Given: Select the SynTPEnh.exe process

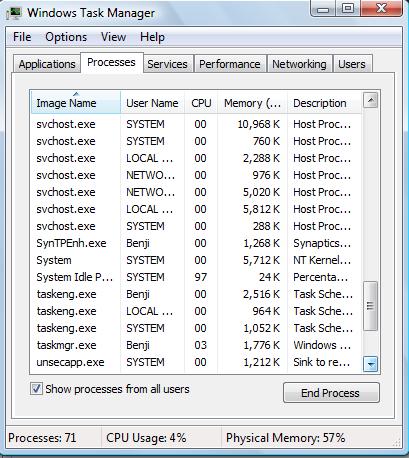Looking at the screenshot, I should (196, 243).
